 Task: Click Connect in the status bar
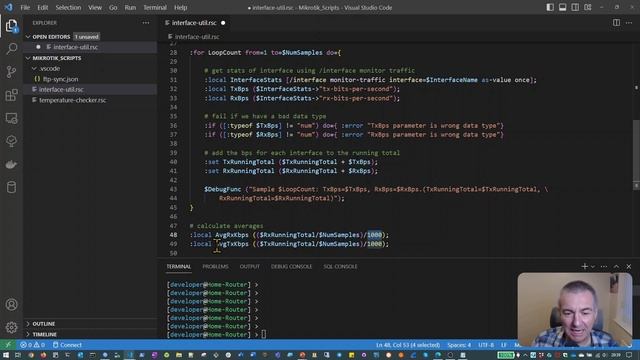tap(67, 345)
